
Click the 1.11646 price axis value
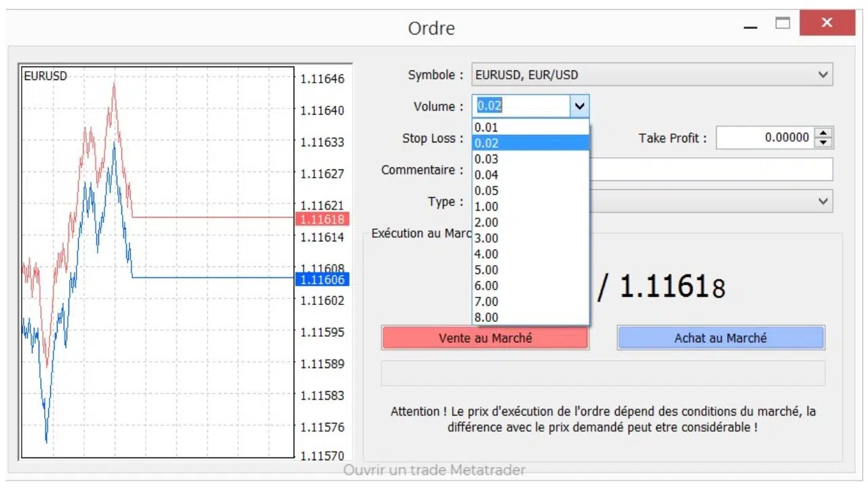[x=322, y=79]
